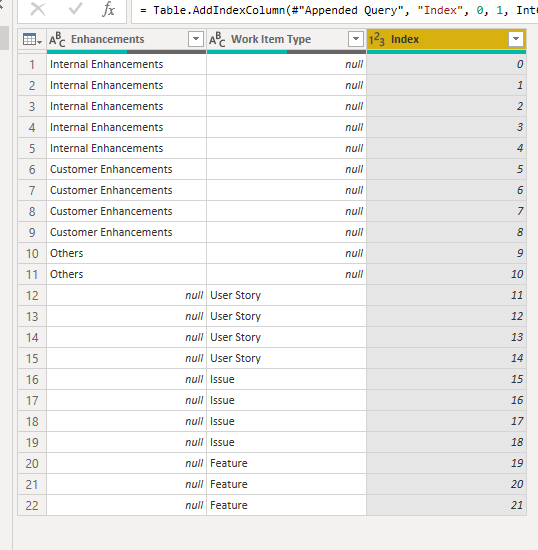Click Issue cell in row 19
Screen dimensions: 538x550
(287, 442)
